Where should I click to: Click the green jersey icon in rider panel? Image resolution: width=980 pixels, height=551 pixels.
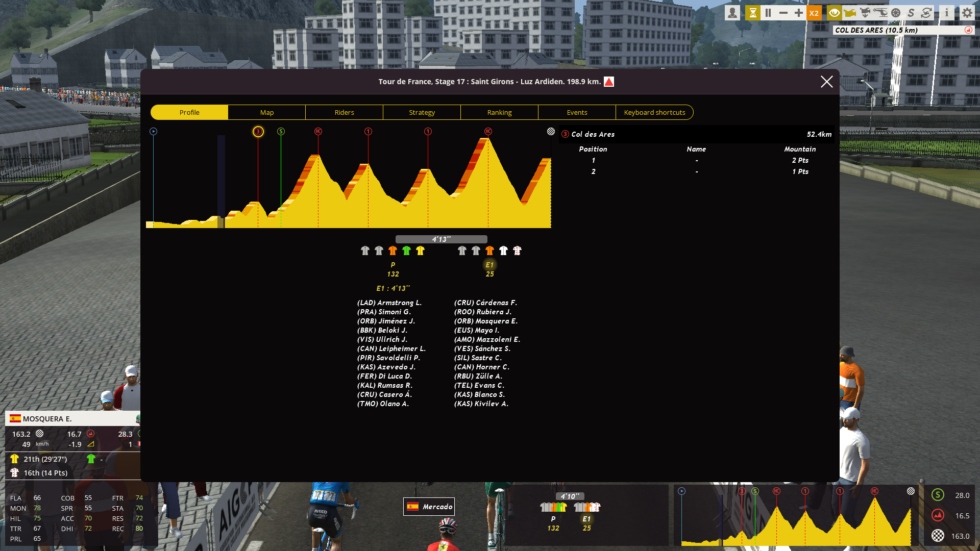[91, 459]
